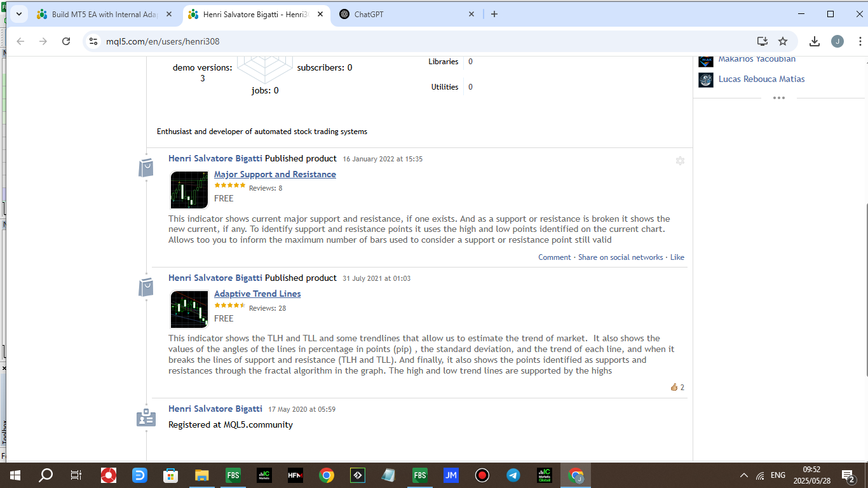Open Windows taskbar search

coord(46,475)
